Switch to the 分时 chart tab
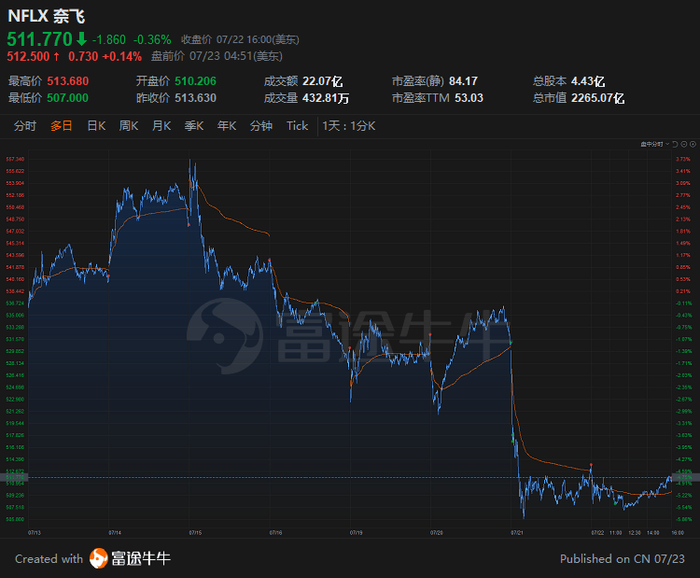The image size is (700, 578). tap(25, 126)
